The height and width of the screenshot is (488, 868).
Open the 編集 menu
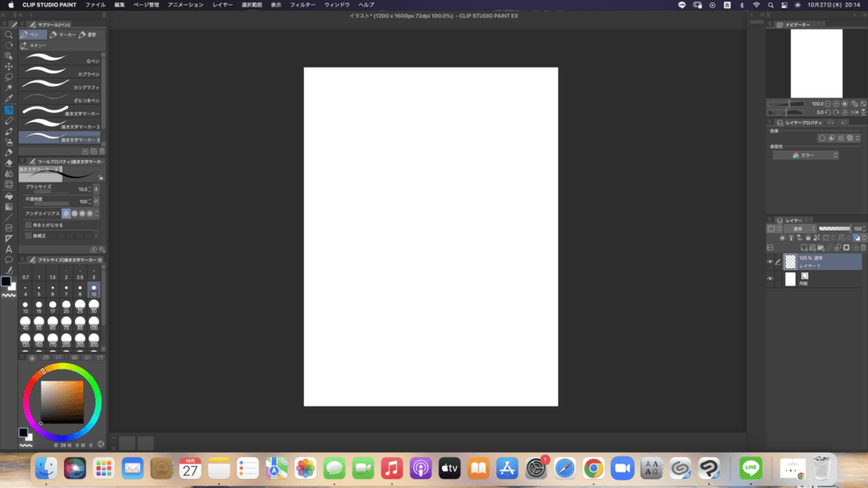pos(119,5)
